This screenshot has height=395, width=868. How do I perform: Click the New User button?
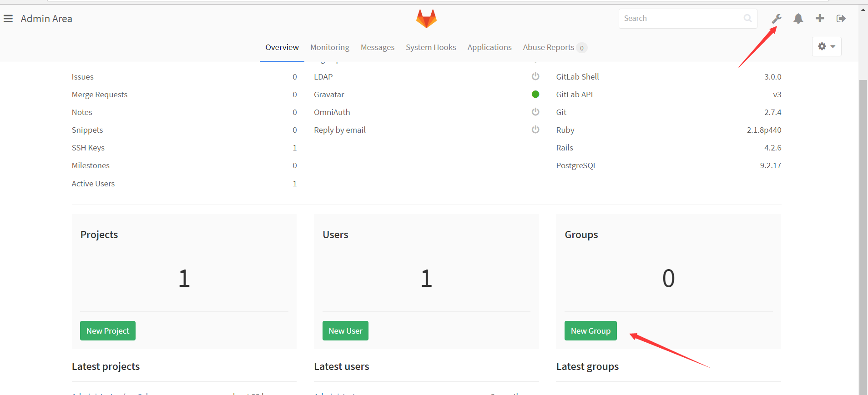pos(345,331)
